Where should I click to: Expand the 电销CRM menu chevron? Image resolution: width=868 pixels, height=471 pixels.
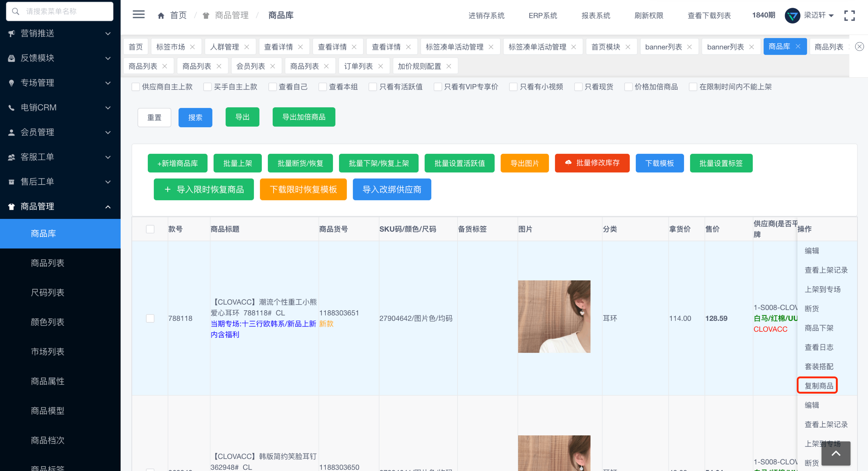(x=108, y=108)
